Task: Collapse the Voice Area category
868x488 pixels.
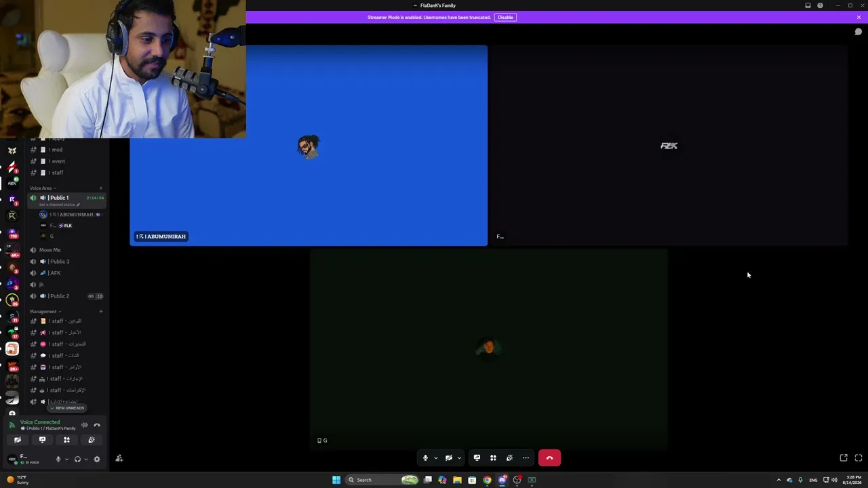Action: (x=42, y=188)
